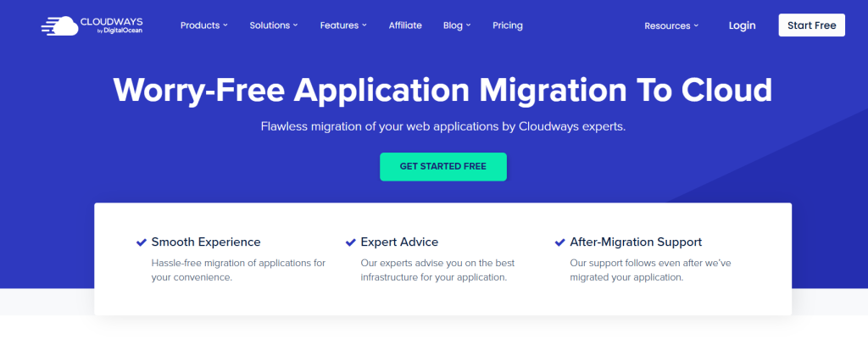Click the Cloudways by DigitalOcean logo

pos(92,25)
